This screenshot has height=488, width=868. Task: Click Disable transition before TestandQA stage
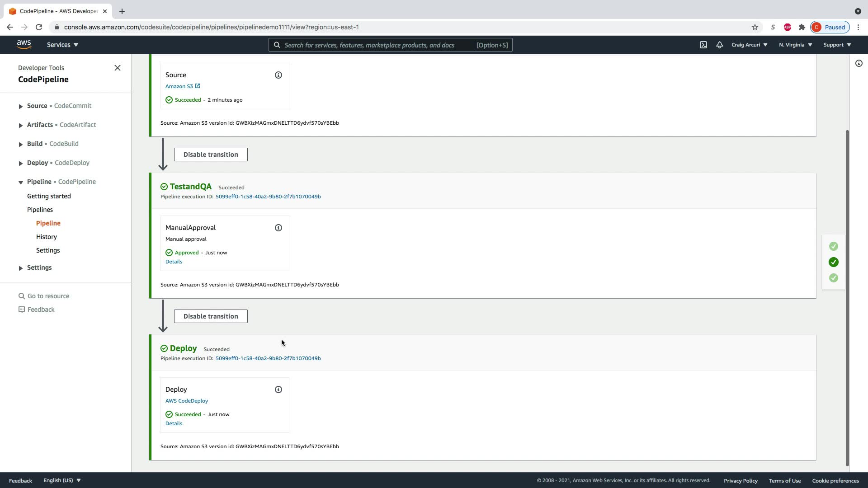[x=211, y=155]
